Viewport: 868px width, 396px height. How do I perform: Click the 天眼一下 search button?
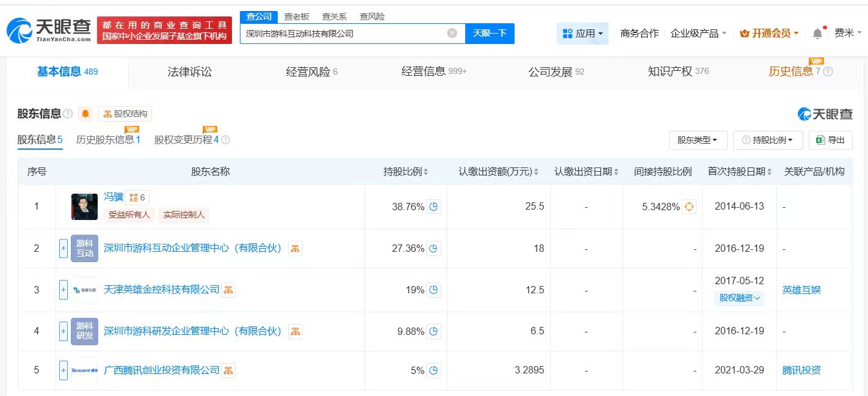(x=490, y=34)
